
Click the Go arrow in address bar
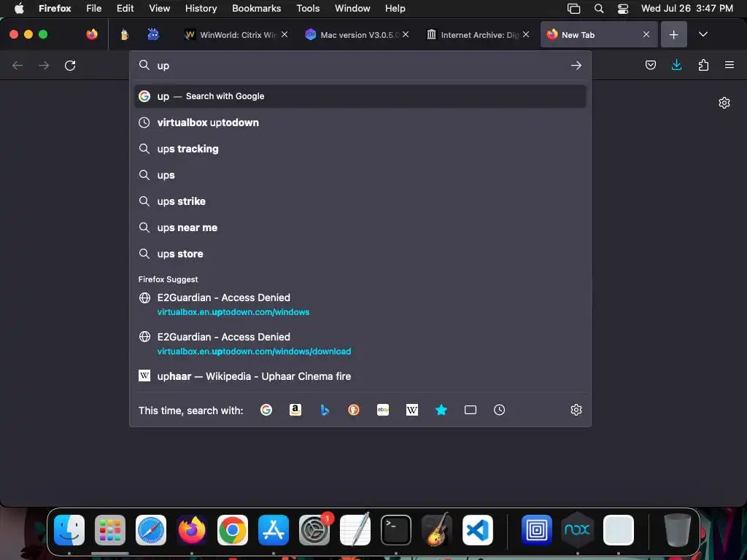point(576,65)
